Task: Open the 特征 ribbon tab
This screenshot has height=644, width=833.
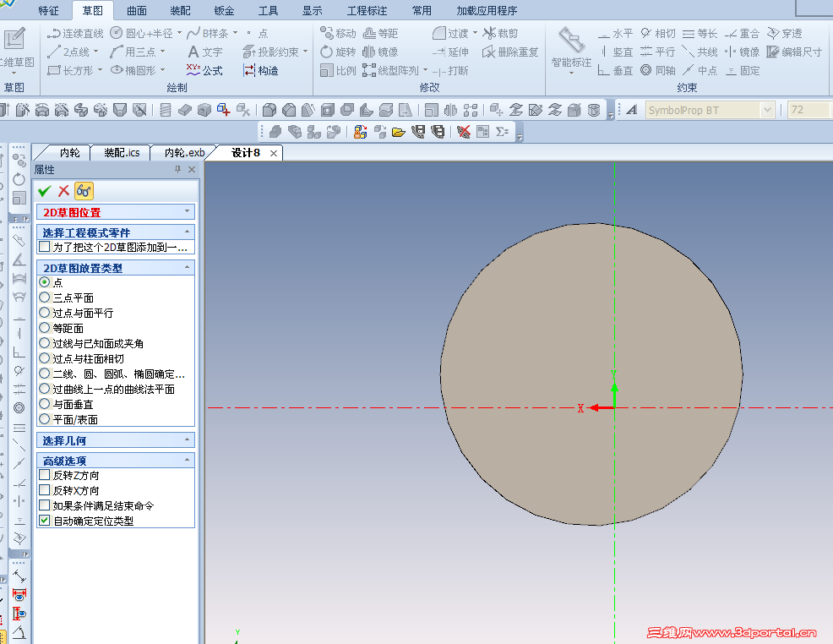Action: (x=49, y=11)
